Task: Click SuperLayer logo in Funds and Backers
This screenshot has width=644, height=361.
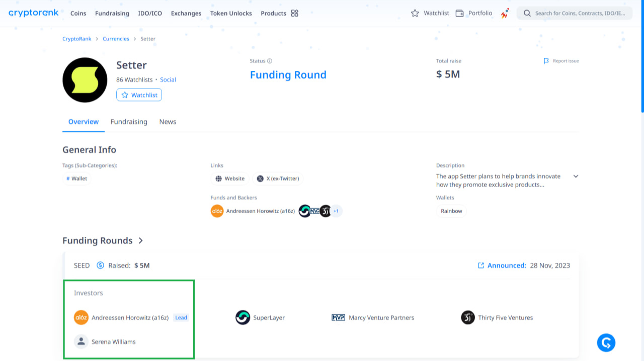Action: (304, 211)
